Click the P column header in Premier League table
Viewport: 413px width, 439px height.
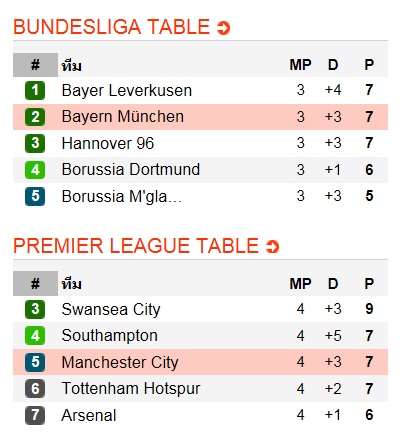[369, 284]
